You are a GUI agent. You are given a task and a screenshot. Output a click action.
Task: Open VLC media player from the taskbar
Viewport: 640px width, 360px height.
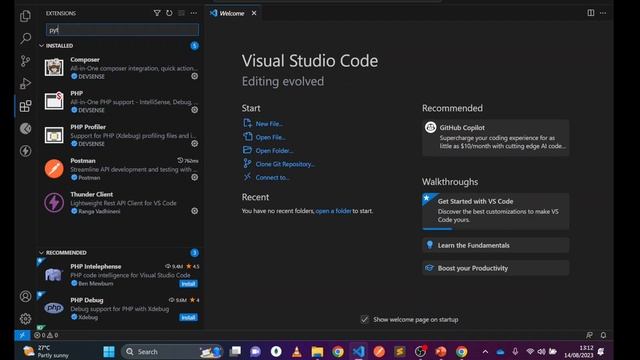coord(297,351)
